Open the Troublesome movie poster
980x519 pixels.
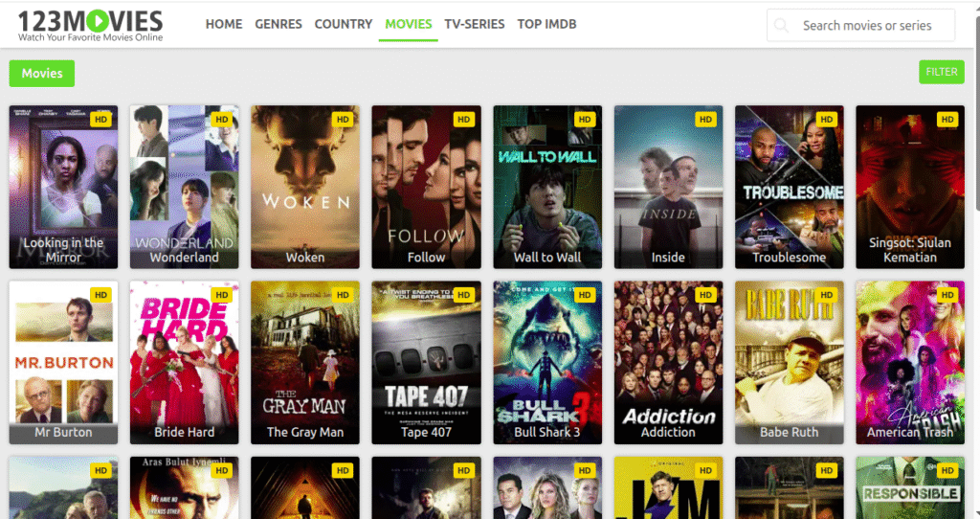pos(790,187)
